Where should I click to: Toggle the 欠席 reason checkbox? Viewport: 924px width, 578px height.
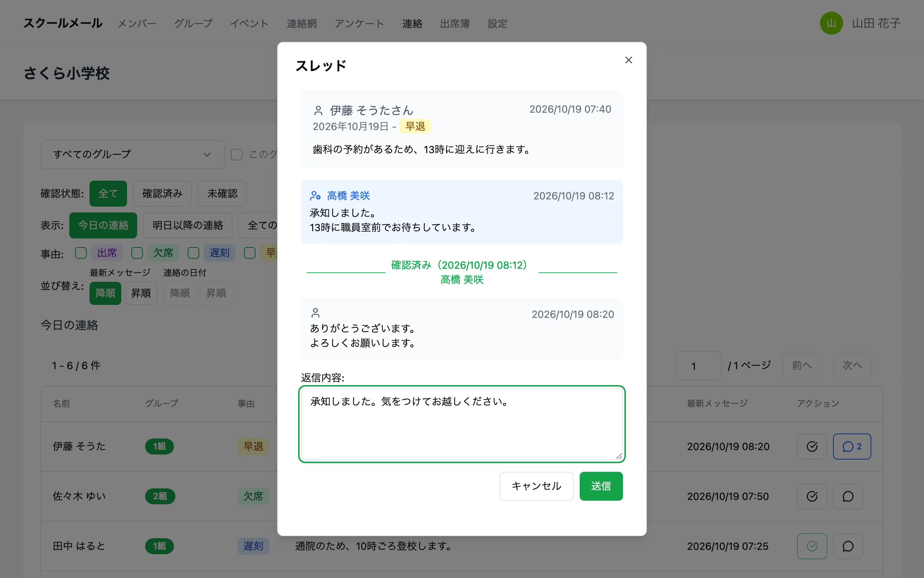pos(137,253)
